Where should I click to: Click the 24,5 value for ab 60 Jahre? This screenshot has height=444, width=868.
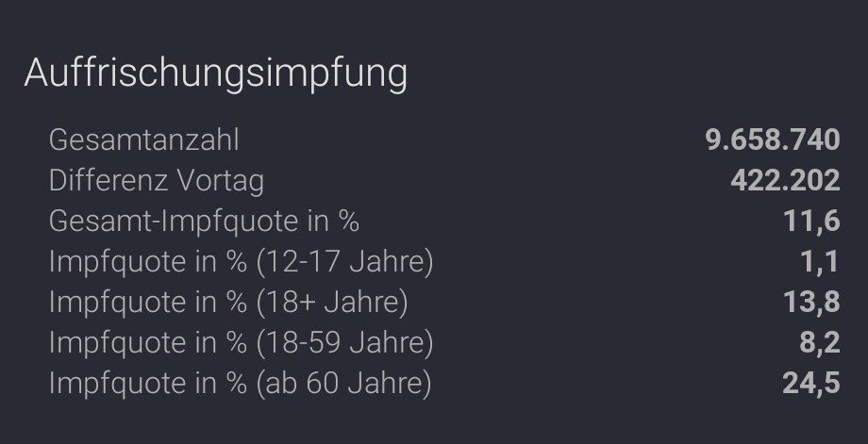pos(811,383)
